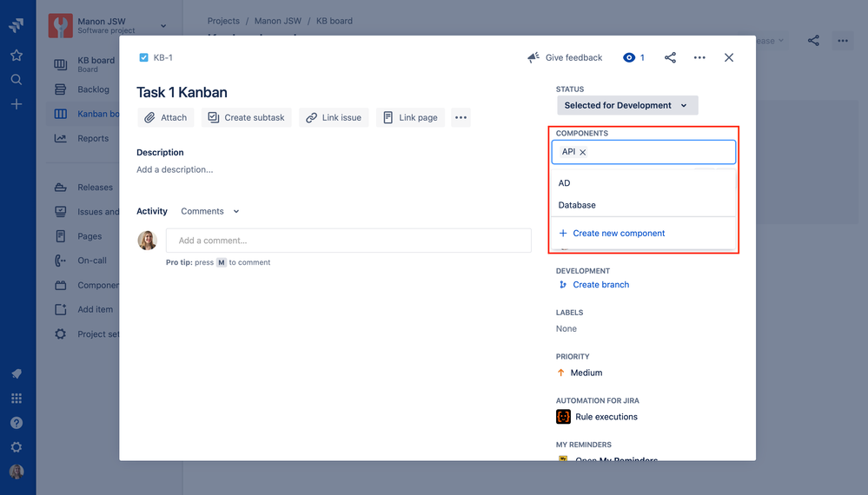
Task: Click Create new component
Action: click(613, 234)
